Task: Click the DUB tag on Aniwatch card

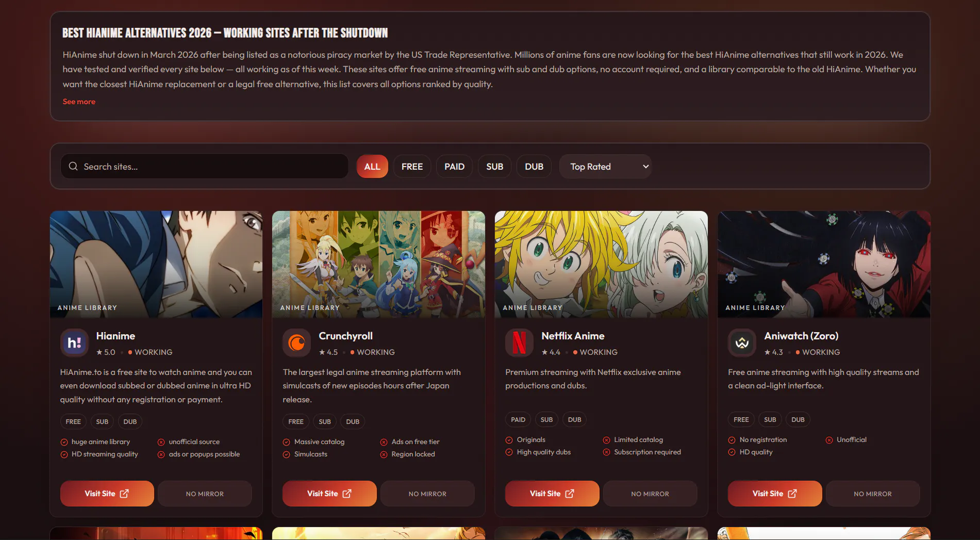Action: point(798,419)
